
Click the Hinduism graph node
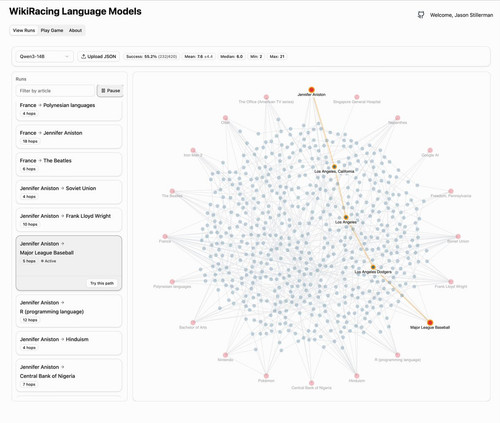(357, 376)
